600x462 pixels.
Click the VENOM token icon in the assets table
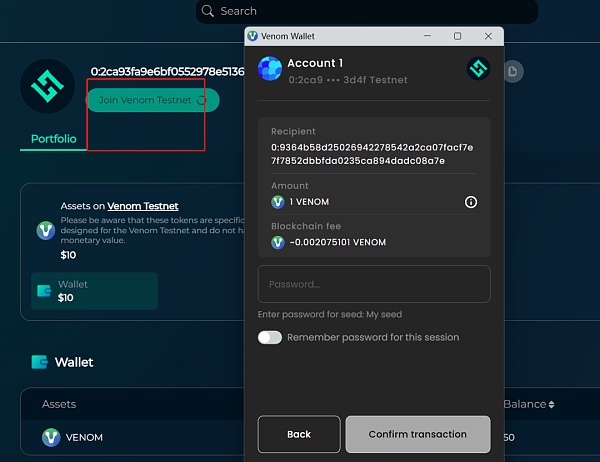51,437
